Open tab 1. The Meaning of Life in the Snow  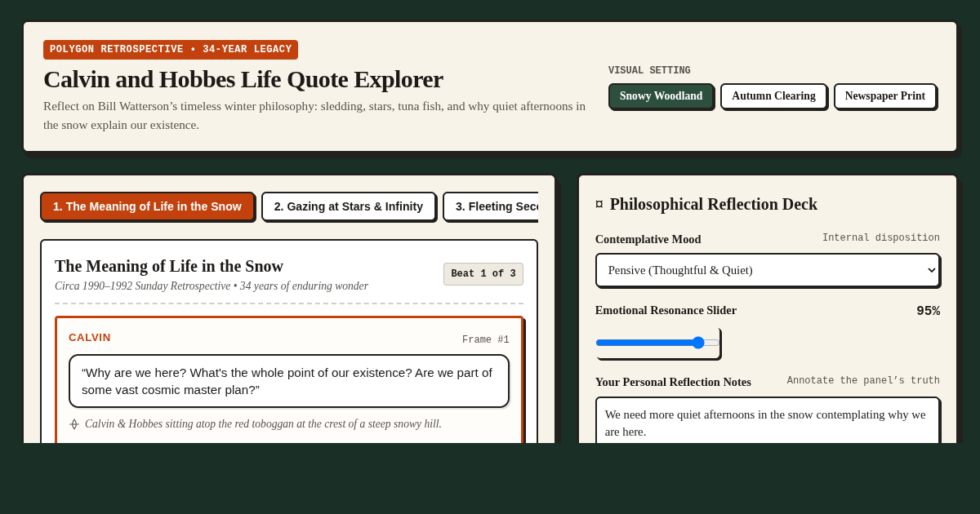point(147,206)
